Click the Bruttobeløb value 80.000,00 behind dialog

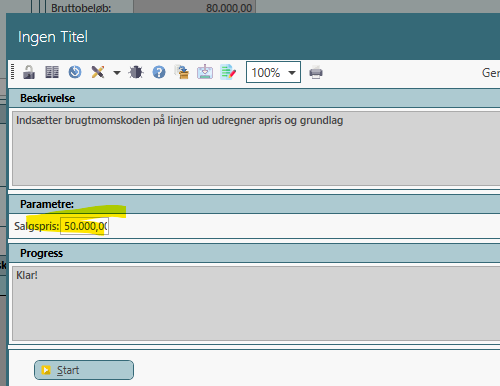229,7
